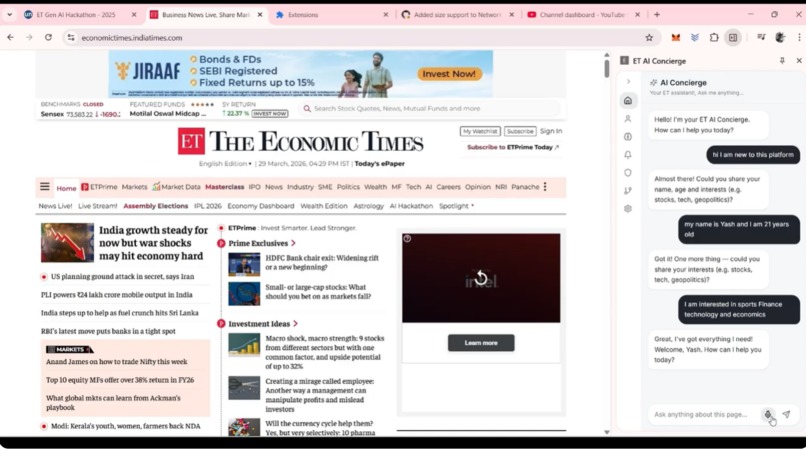Viewport: 806px width, 457px height.
Task: Open the Chrome profile avatar
Action: point(780,38)
